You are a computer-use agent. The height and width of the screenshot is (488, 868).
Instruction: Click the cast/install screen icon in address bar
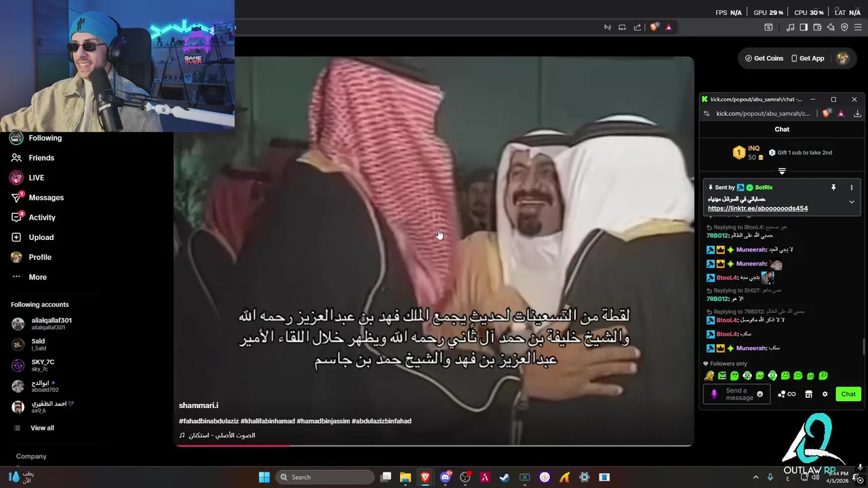point(622,27)
